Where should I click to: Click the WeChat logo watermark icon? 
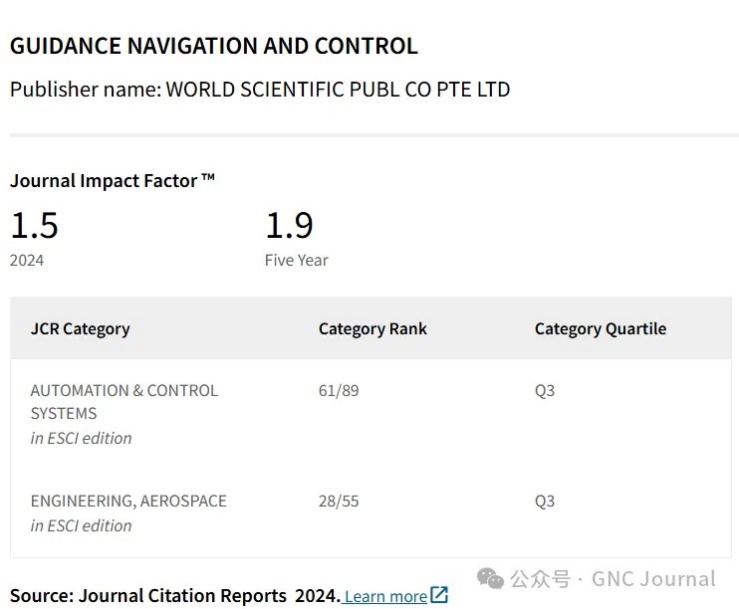(490, 579)
